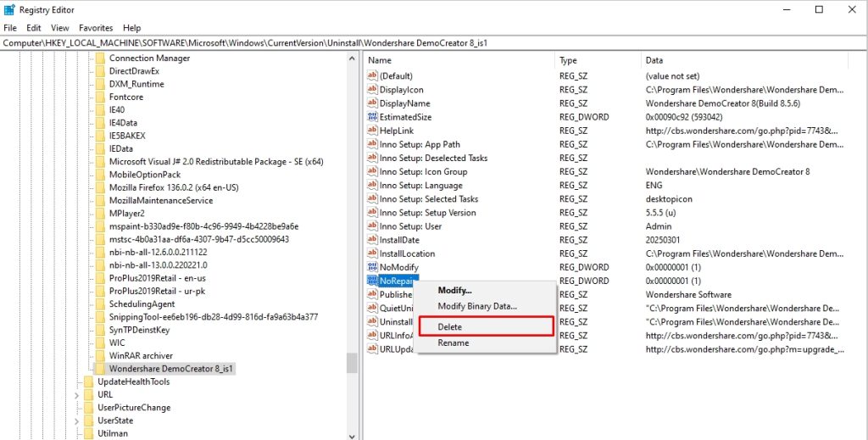The width and height of the screenshot is (868, 440).
Task: Click the folder icon of DirectDrawEx
Action: [x=100, y=71]
